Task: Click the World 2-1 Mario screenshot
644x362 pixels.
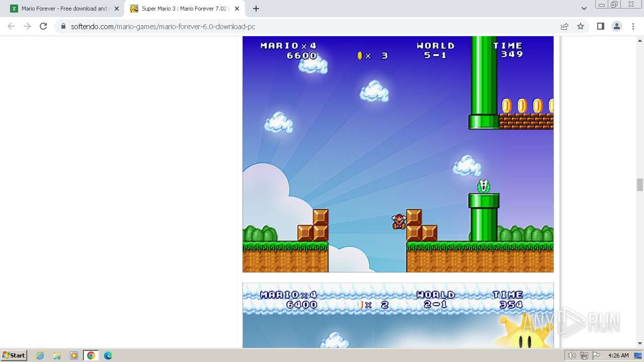Action: click(398, 315)
